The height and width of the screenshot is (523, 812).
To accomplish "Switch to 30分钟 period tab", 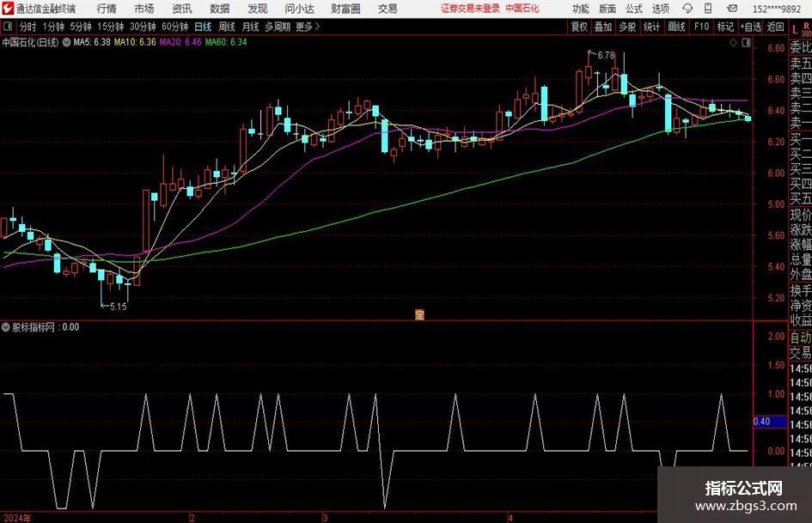I will pyautogui.click(x=143, y=27).
